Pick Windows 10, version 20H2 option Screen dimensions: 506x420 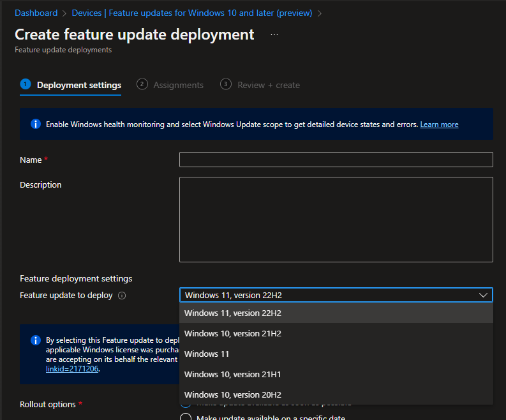pyautogui.click(x=233, y=394)
